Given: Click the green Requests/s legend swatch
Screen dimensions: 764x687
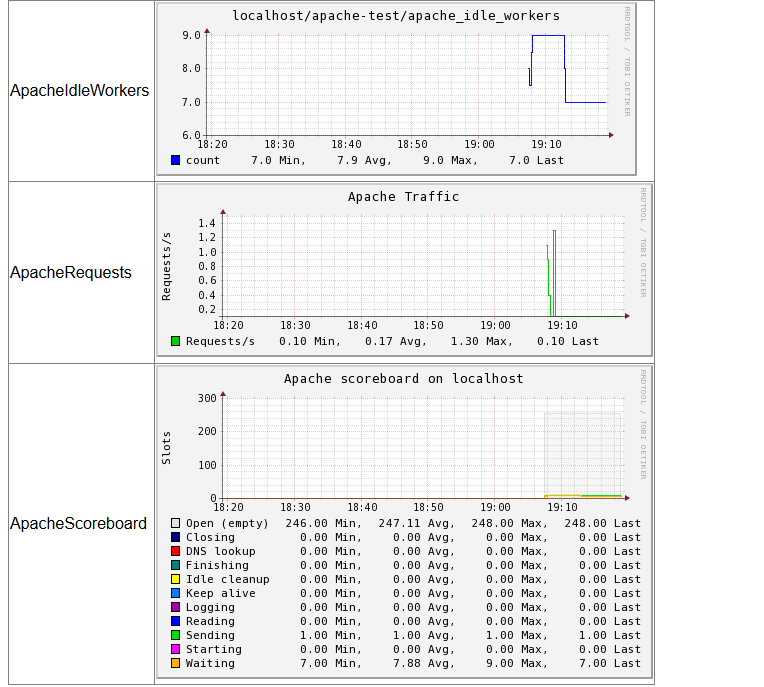Looking at the screenshot, I should (x=175, y=341).
